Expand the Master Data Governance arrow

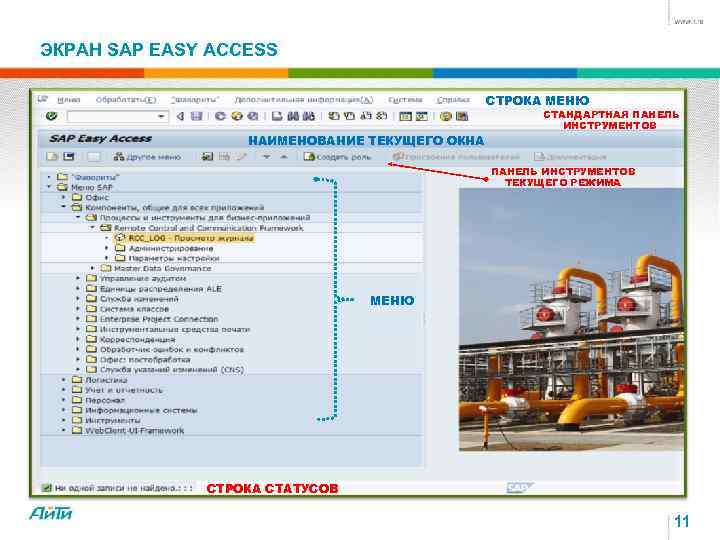[93, 268]
